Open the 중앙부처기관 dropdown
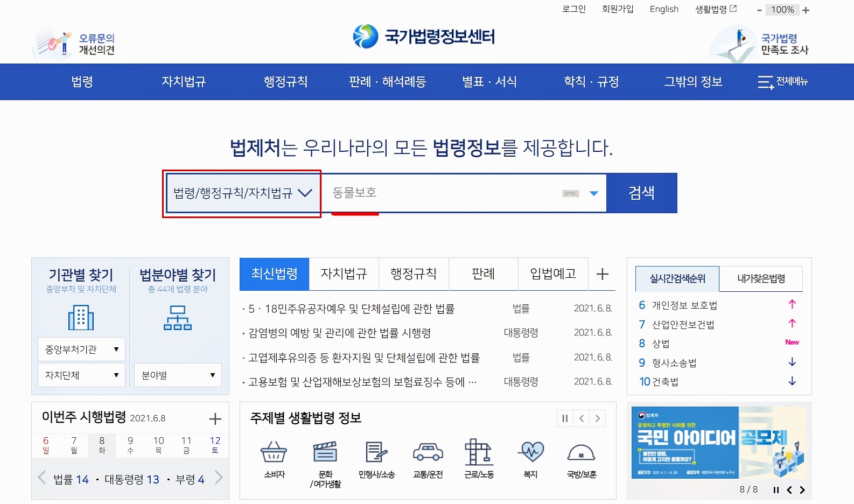Screen dimensions: 854x504 82,349
